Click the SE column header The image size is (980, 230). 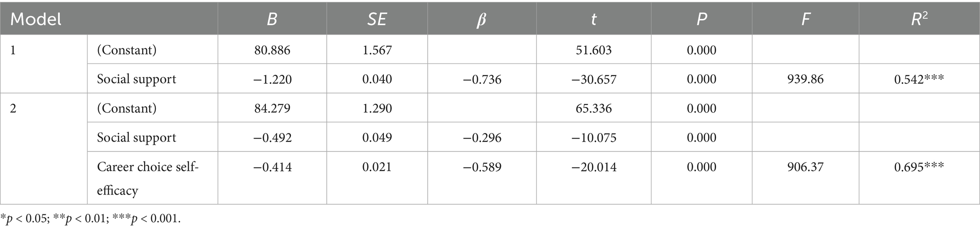[x=377, y=19]
